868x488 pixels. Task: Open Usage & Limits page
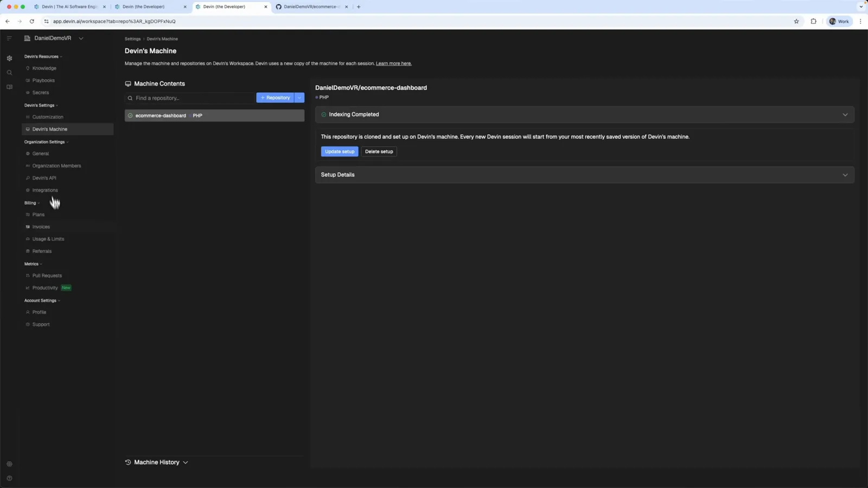pyautogui.click(x=68, y=239)
